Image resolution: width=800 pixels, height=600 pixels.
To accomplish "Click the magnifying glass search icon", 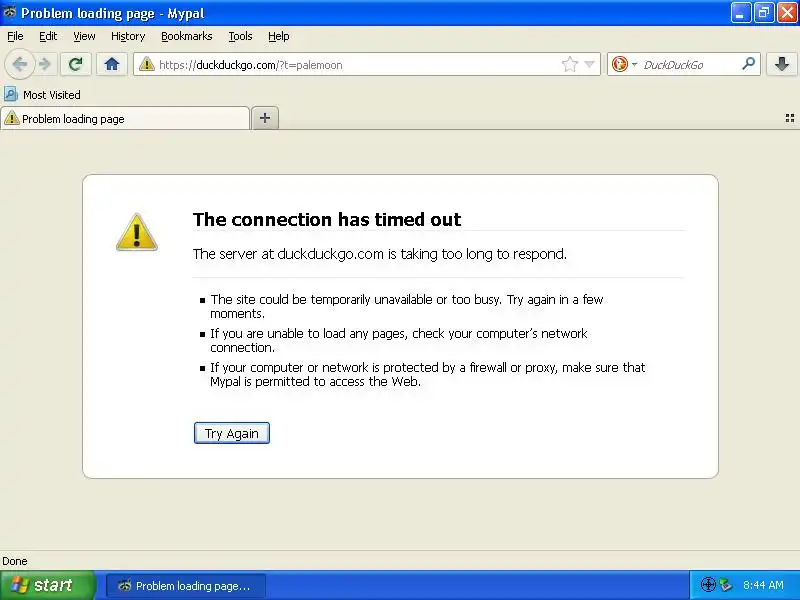I will (x=748, y=64).
